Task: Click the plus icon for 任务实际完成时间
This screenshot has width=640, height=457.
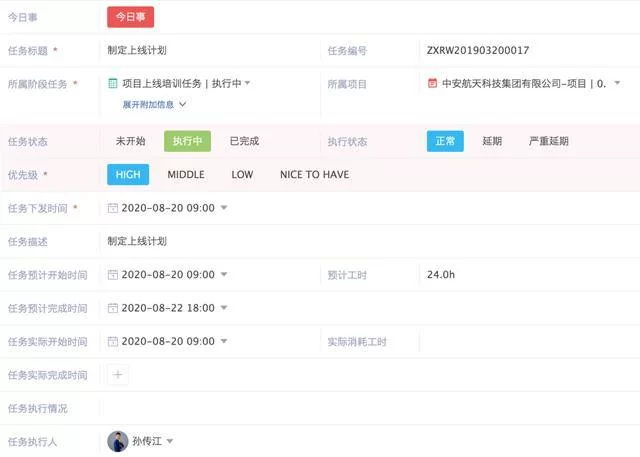Action: point(117,375)
